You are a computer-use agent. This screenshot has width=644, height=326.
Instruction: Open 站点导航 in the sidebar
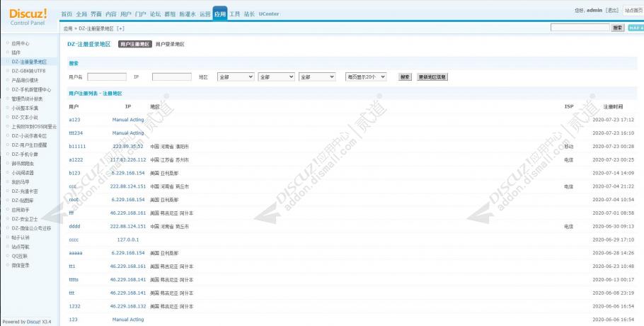point(20,247)
